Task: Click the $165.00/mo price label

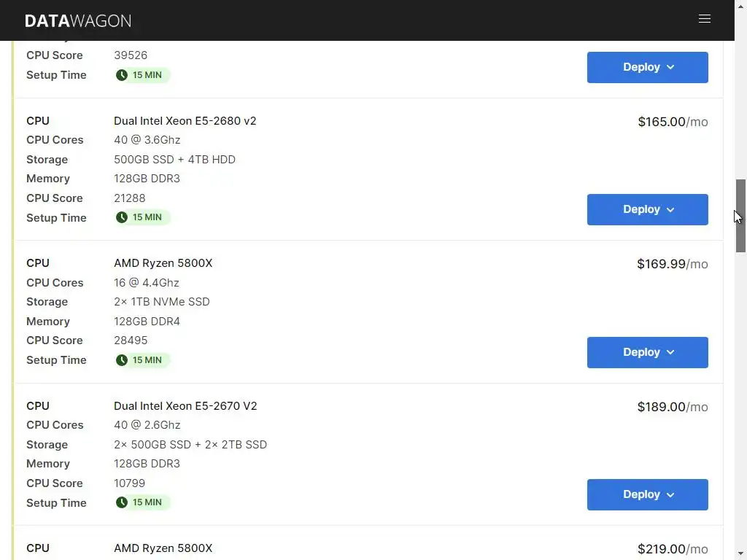Action: [x=672, y=122]
